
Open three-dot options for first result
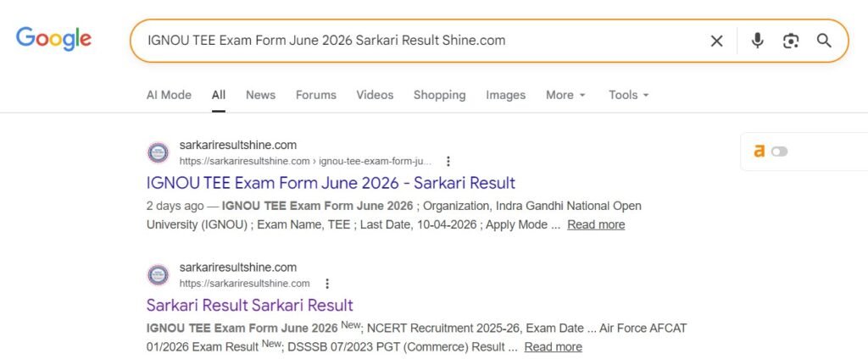click(x=448, y=161)
